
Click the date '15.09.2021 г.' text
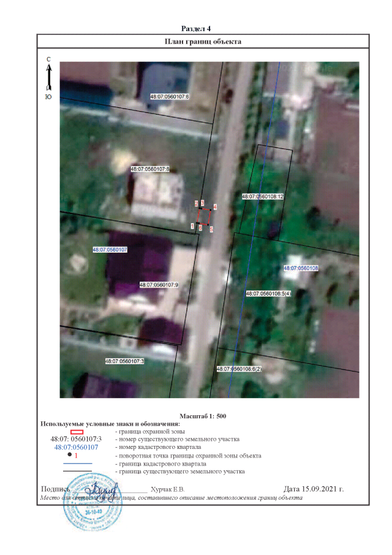[314, 489]
